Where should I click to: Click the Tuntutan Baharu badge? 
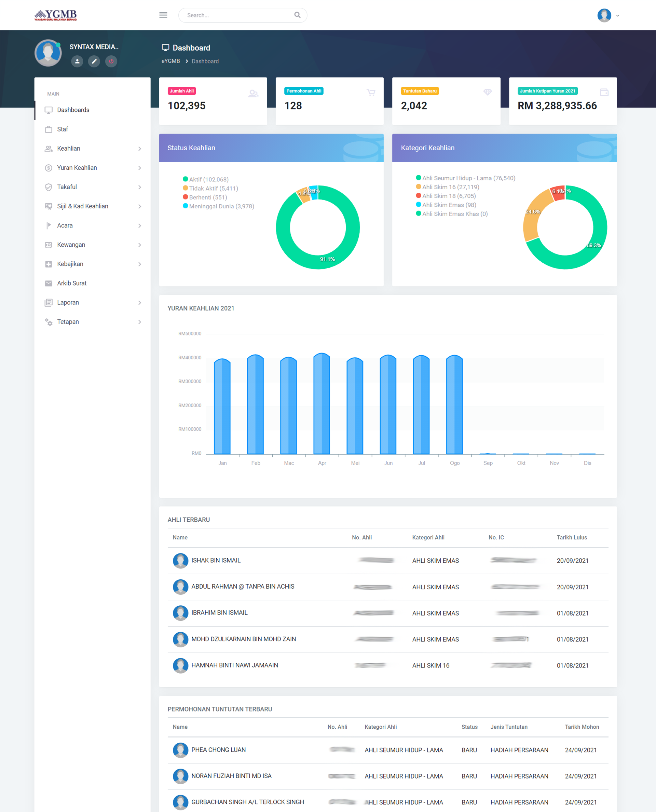click(420, 91)
